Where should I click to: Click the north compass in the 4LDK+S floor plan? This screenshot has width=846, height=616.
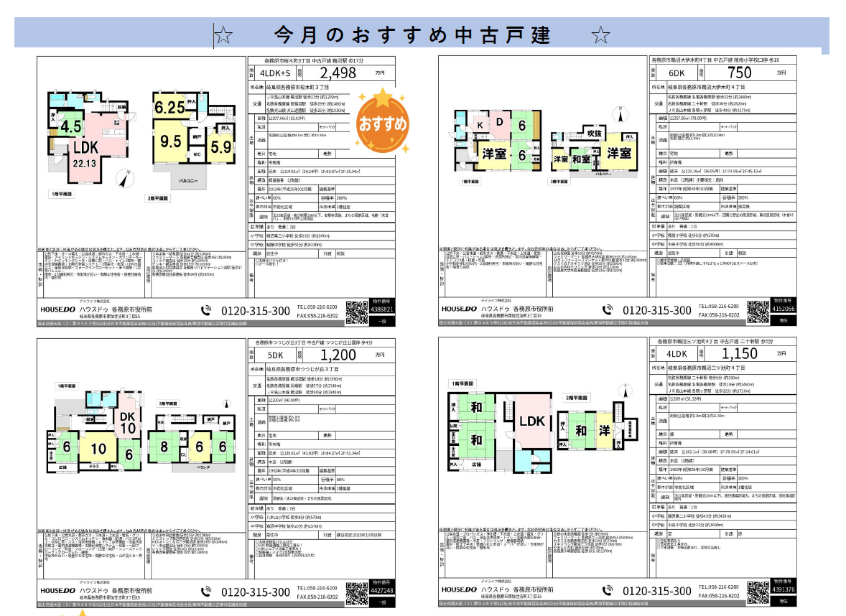[125, 177]
